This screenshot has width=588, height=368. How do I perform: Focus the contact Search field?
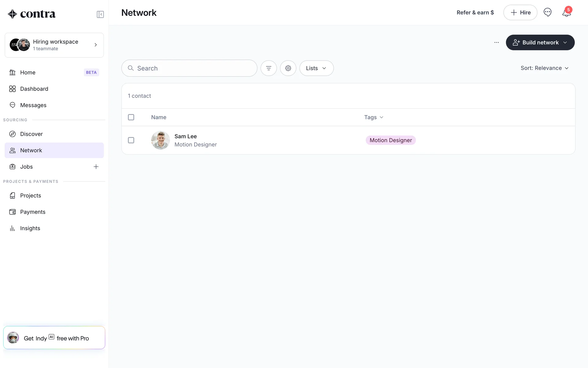193,68
